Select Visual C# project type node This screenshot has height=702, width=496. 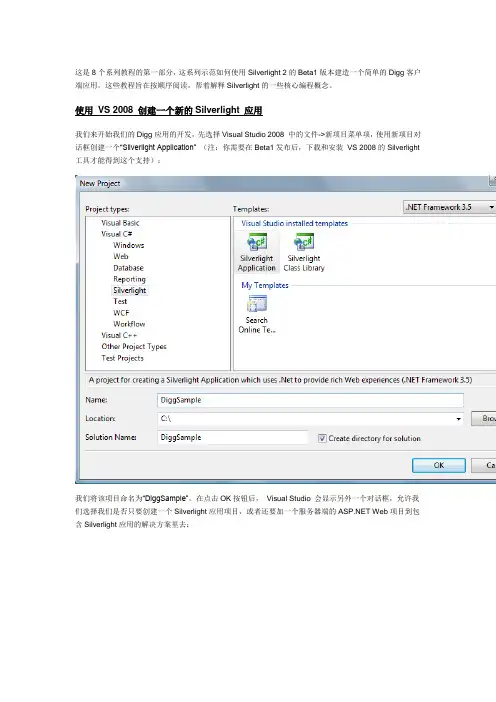click(116, 234)
